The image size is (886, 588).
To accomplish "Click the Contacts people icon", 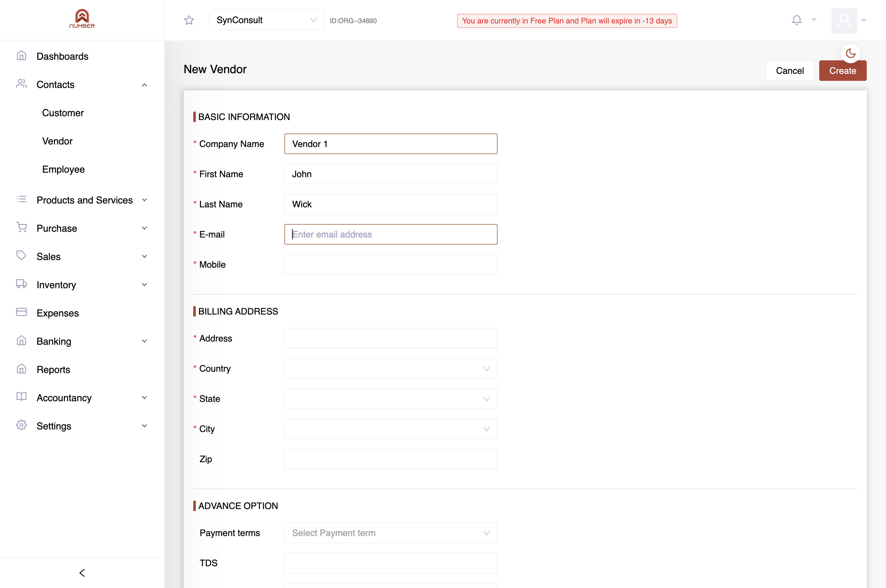I will [x=22, y=84].
